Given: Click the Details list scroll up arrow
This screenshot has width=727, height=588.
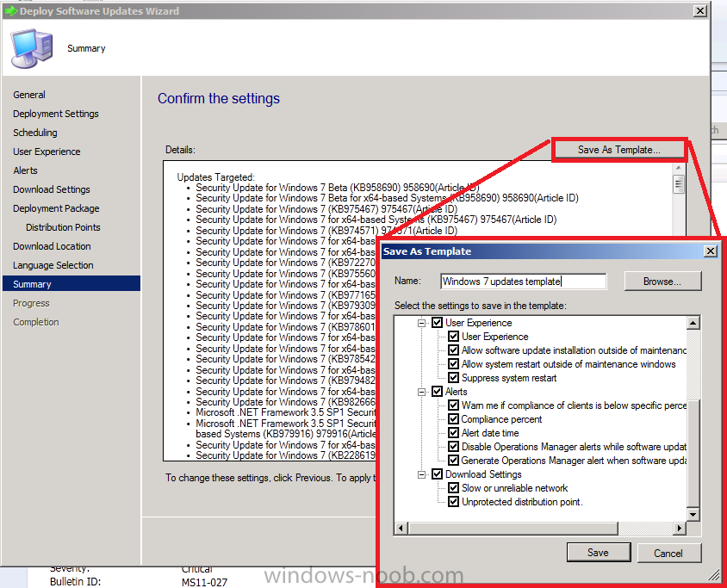Looking at the screenshot, I should coord(678,168).
